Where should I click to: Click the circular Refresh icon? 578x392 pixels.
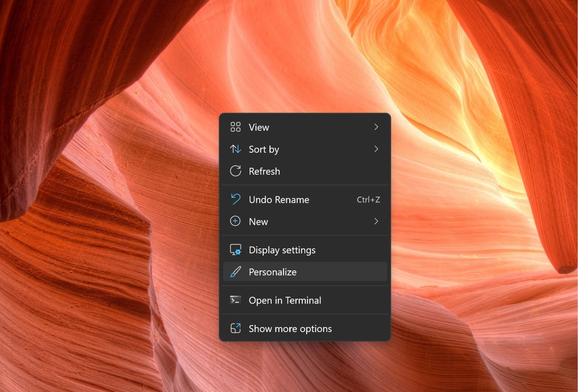pos(236,171)
